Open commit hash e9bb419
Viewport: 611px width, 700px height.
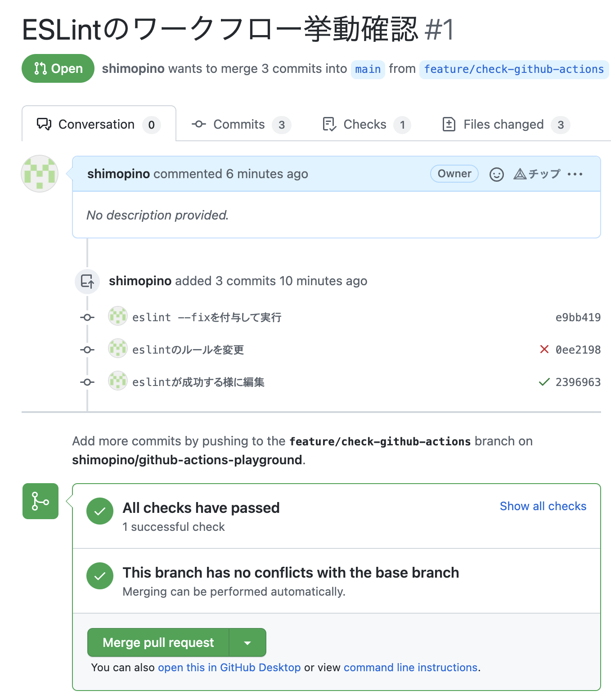pyautogui.click(x=578, y=317)
